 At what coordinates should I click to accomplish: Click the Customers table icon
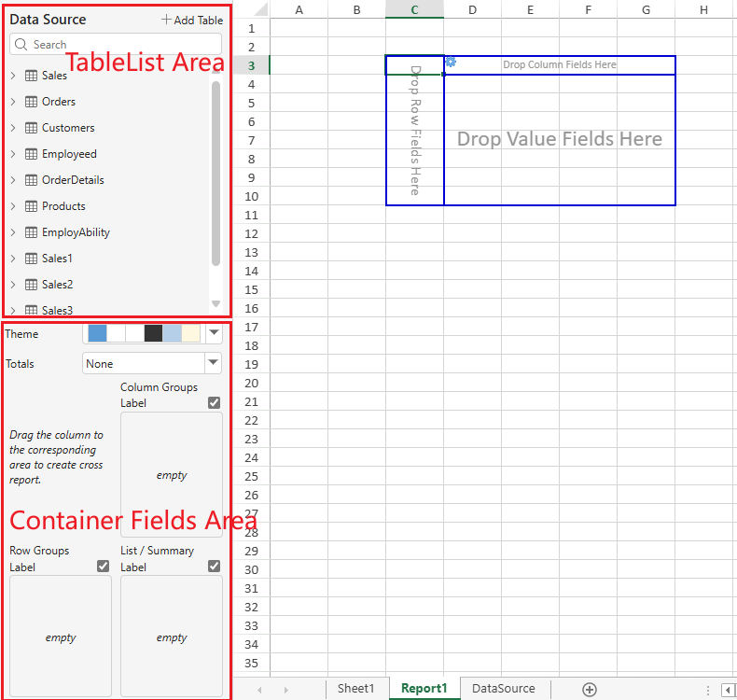click(x=31, y=128)
